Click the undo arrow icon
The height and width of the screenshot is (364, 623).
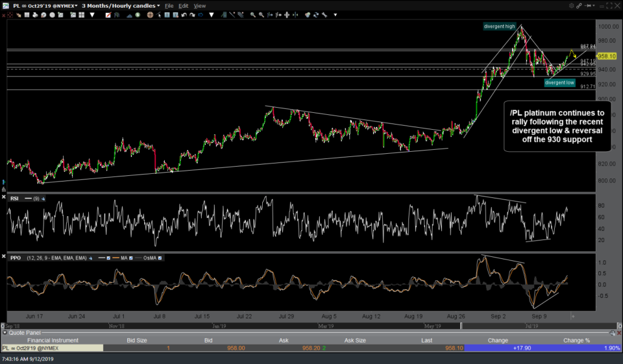[184, 15]
